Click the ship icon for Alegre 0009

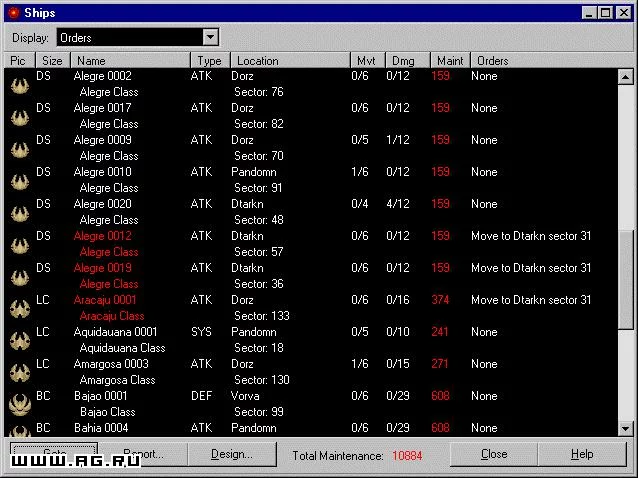point(20,150)
